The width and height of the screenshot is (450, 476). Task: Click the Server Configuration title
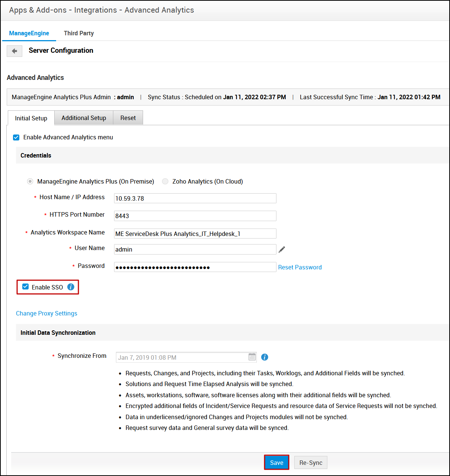tap(61, 51)
